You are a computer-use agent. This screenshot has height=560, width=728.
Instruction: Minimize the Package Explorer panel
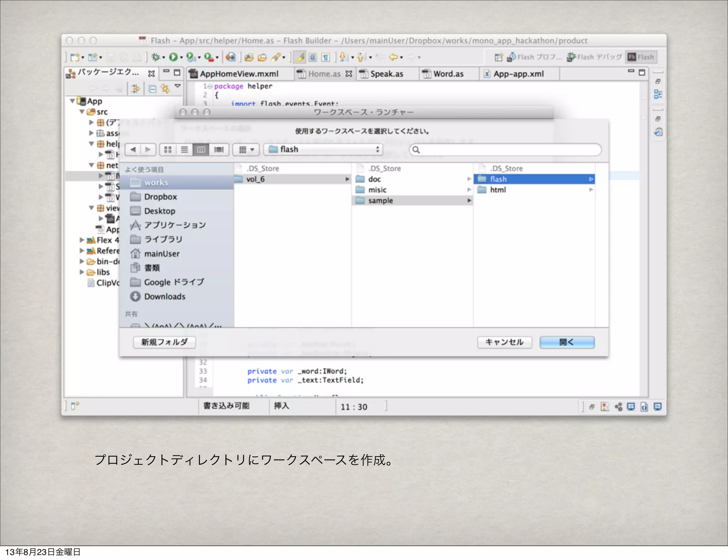(x=166, y=72)
